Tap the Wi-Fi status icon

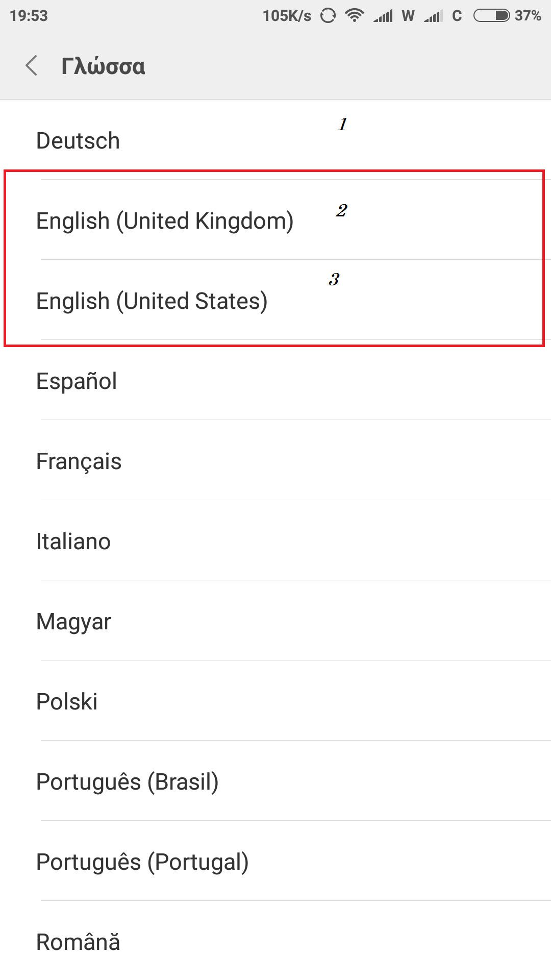click(x=354, y=15)
